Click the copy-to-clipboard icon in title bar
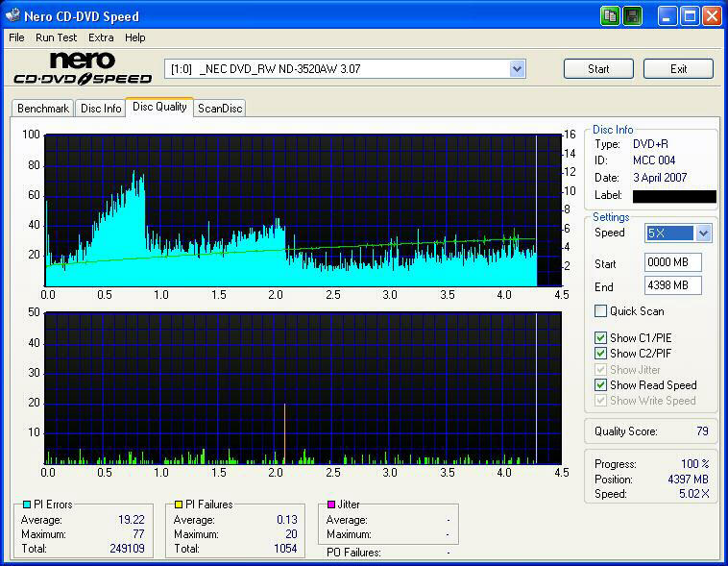The width and height of the screenshot is (728, 566). tap(611, 16)
